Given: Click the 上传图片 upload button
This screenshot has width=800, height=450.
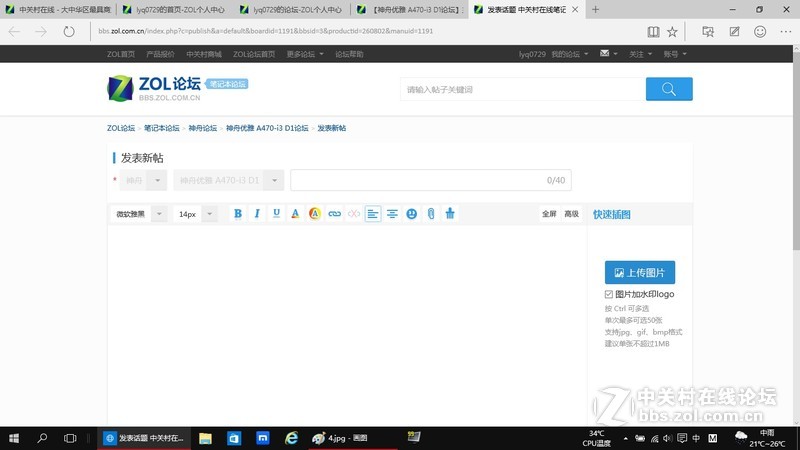Looking at the screenshot, I should [640, 272].
